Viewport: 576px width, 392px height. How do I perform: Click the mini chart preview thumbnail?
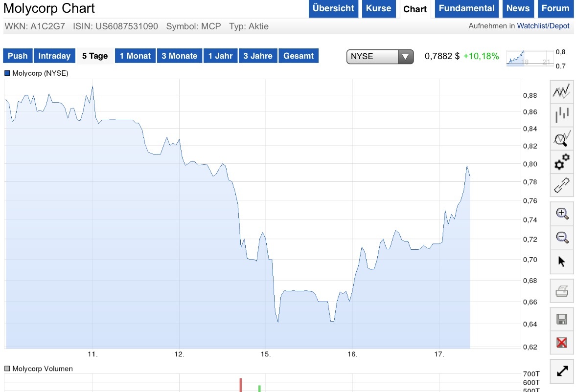529,58
